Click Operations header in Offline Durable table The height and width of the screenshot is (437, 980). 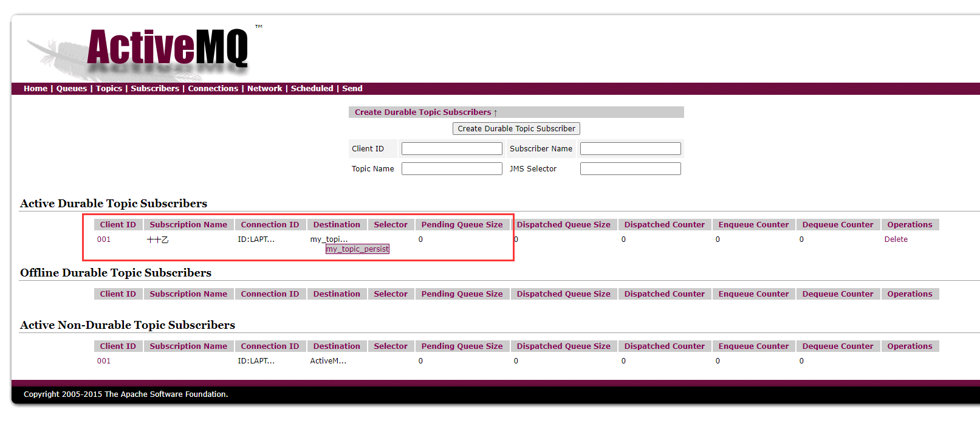[x=910, y=294]
